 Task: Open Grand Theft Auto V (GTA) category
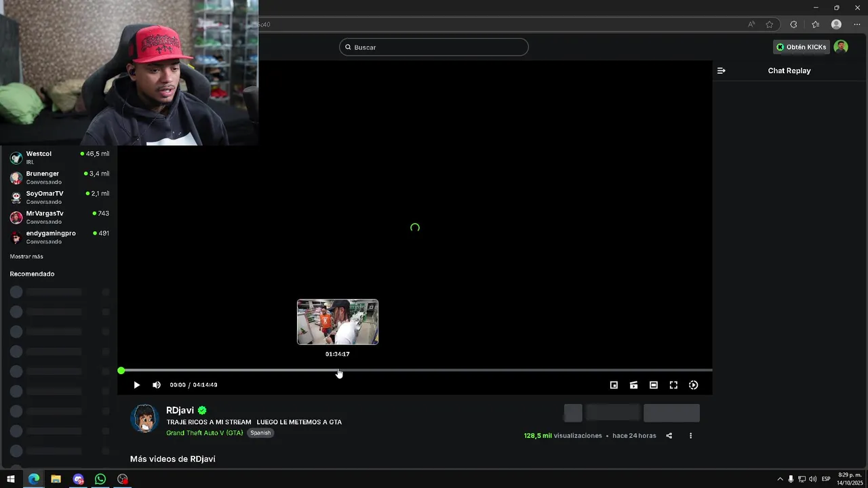pyautogui.click(x=204, y=432)
